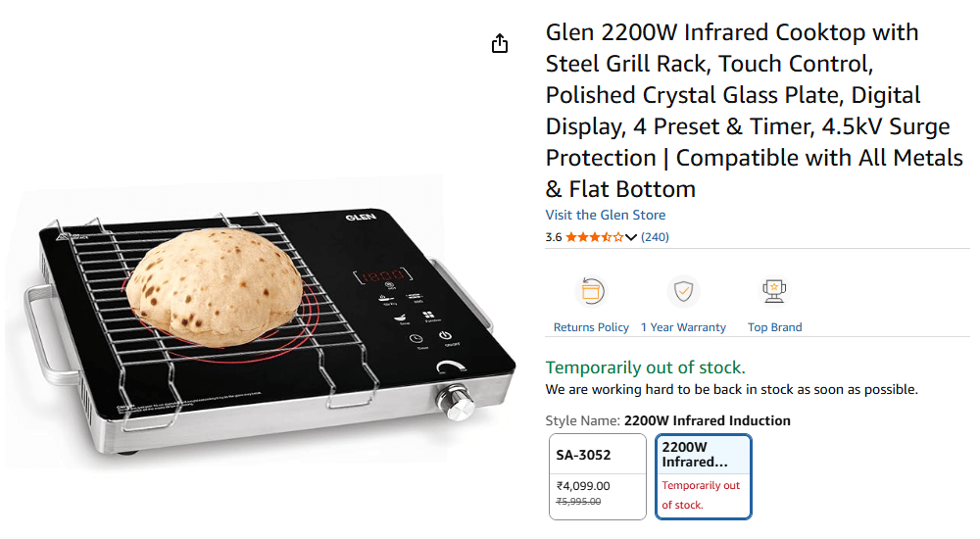Click the orange star rating icons
The image size is (980, 539).
[594, 237]
